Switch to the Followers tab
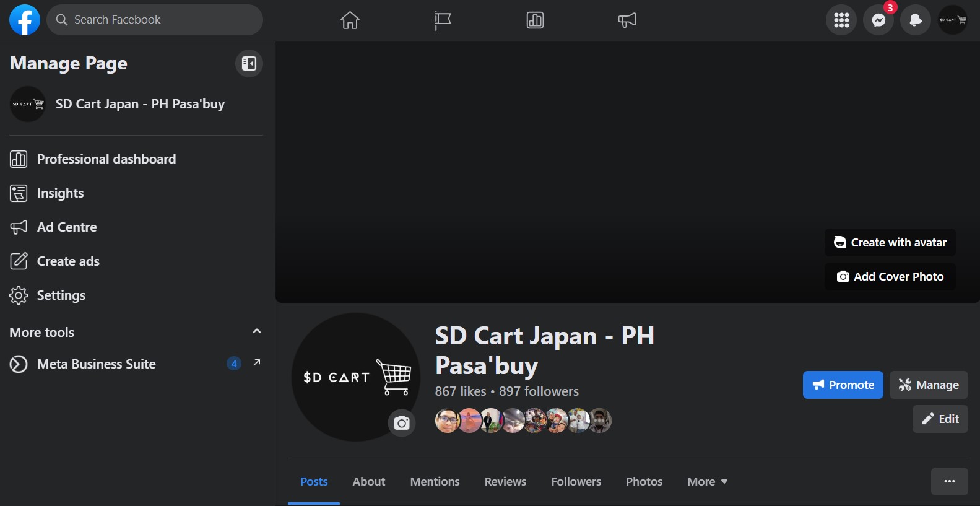This screenshot has width=980, height=506. pos(576,482)
